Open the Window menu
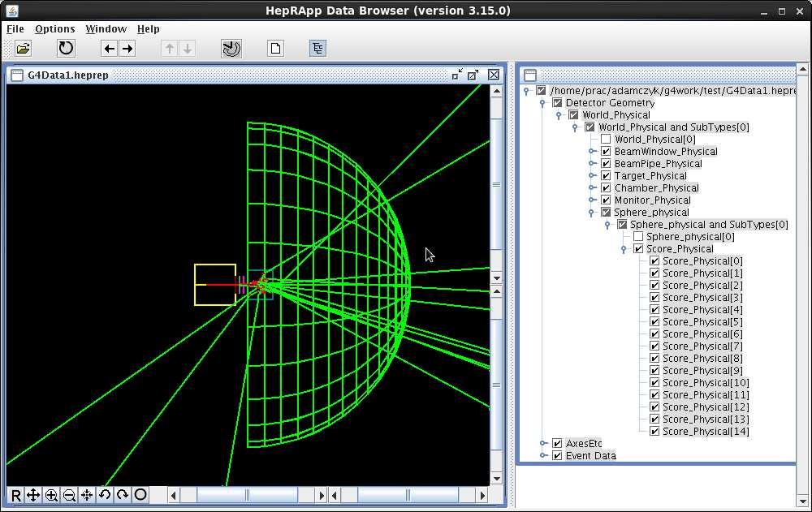The width and height of the screenshot is (812, 512). tap(106, 29)
